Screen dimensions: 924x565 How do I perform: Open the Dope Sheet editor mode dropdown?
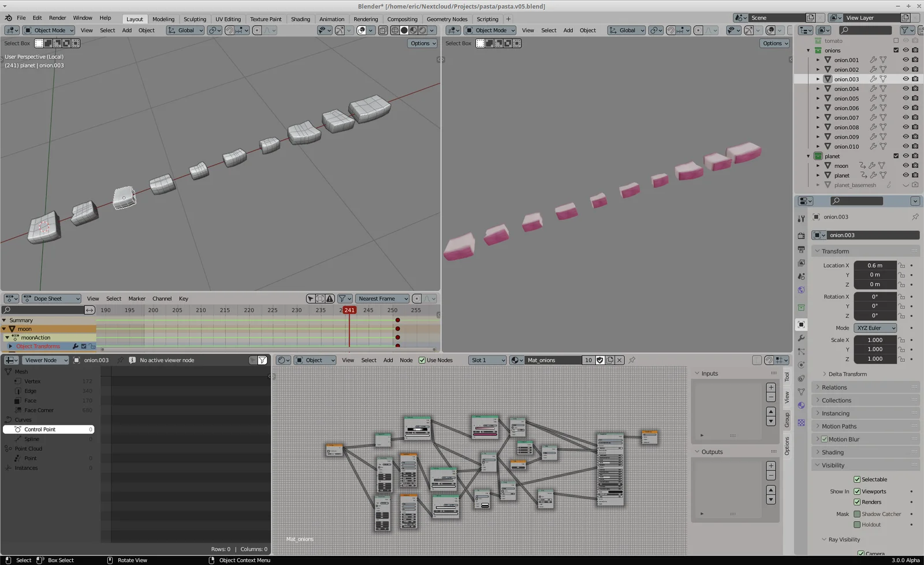point(51,298)
